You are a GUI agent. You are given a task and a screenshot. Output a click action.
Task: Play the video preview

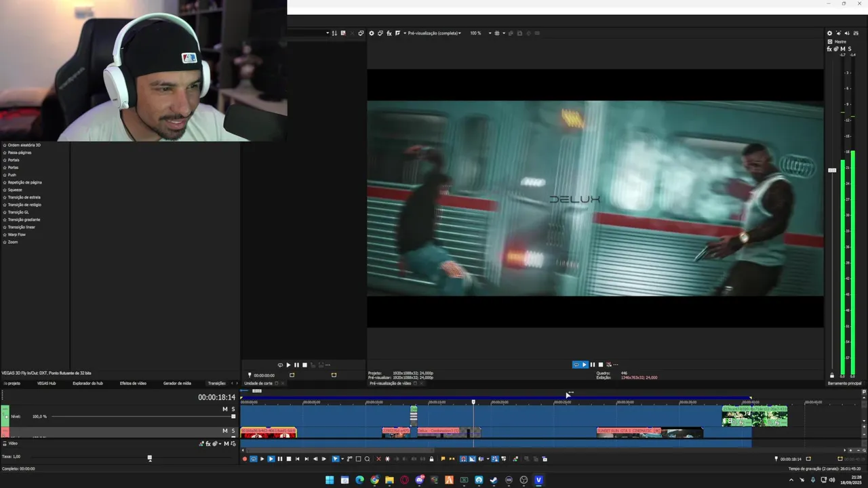[x=584, y=365]
